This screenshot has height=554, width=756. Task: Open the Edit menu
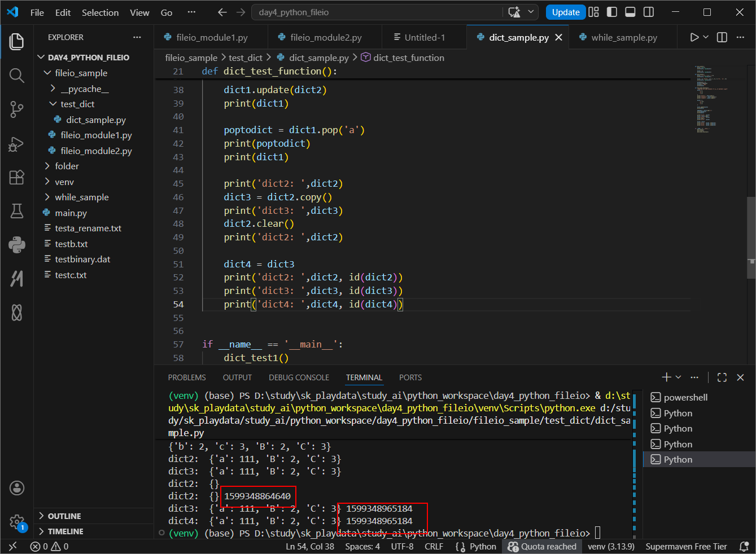click(x=63, y=12)
